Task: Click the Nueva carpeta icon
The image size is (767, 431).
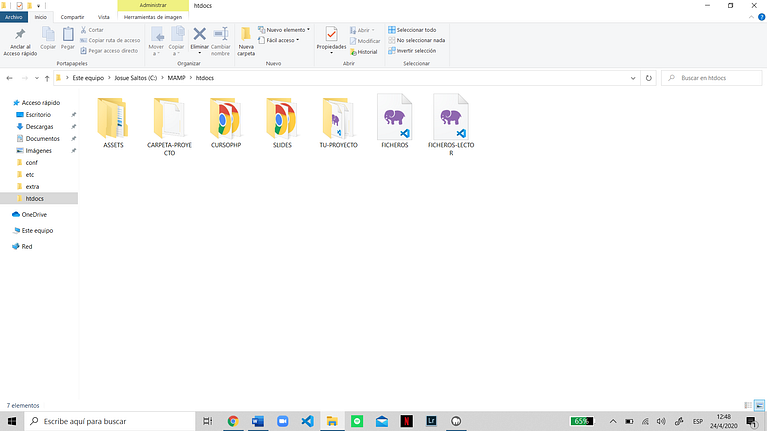Action: click(246, 34)
